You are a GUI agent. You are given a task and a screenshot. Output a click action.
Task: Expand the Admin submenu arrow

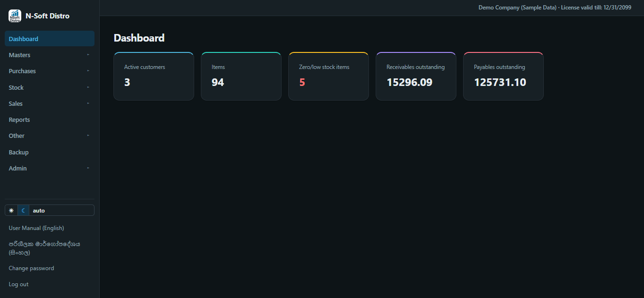point(88,168)
